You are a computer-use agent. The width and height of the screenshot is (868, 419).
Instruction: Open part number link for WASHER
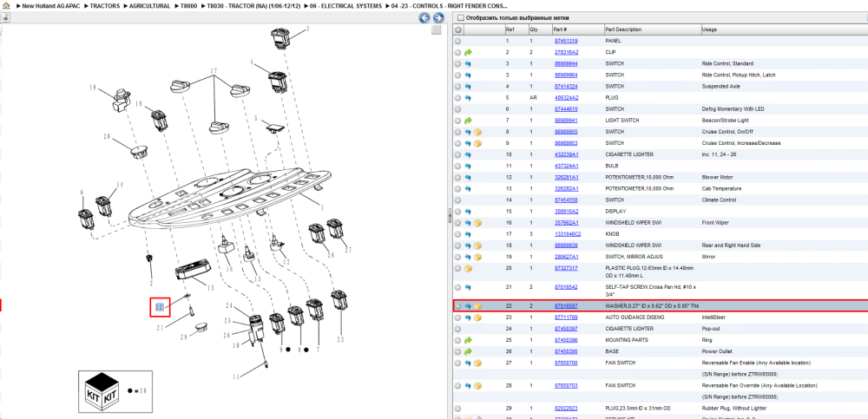(x=566, y=306)
